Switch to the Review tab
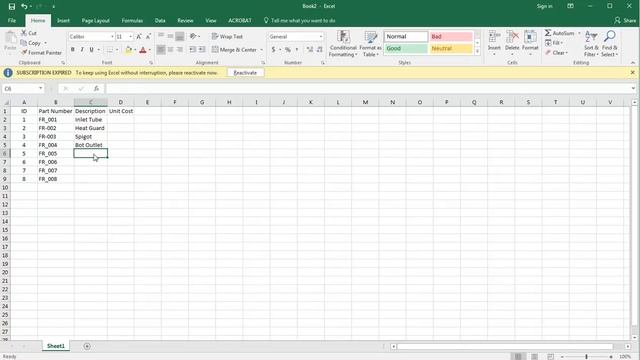 pyautogui.click(x=185, y=20)
